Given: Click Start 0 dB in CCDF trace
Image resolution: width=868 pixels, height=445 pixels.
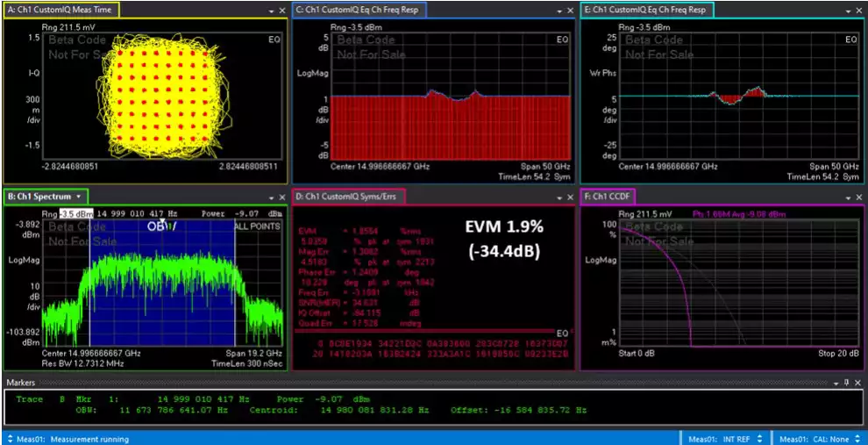Looking at the screenshot, I should coord(637,353).
